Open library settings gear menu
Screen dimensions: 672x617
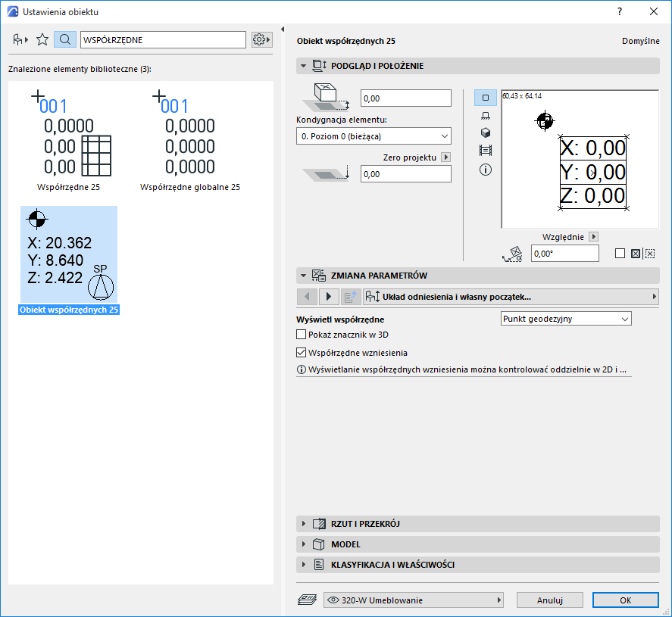point(261,40)
